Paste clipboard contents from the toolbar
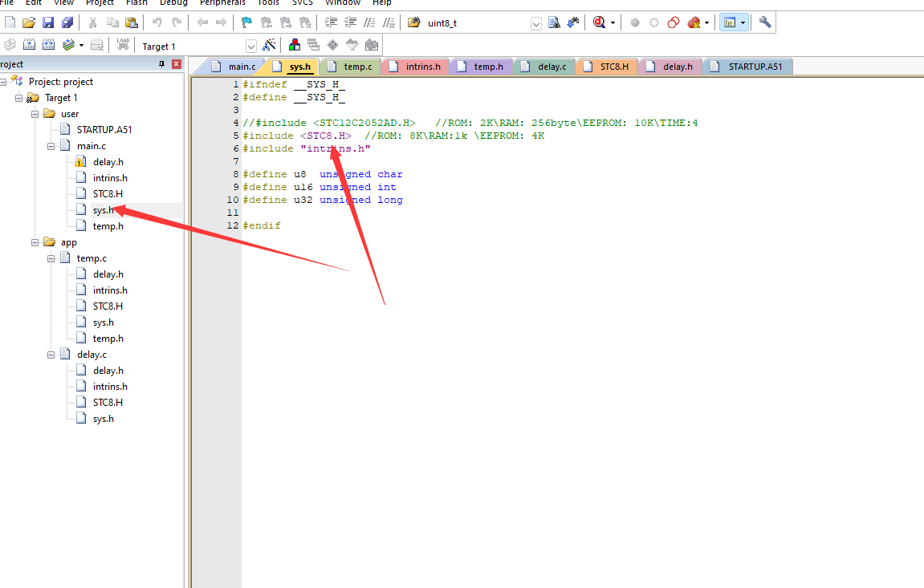 click(132, 22)
